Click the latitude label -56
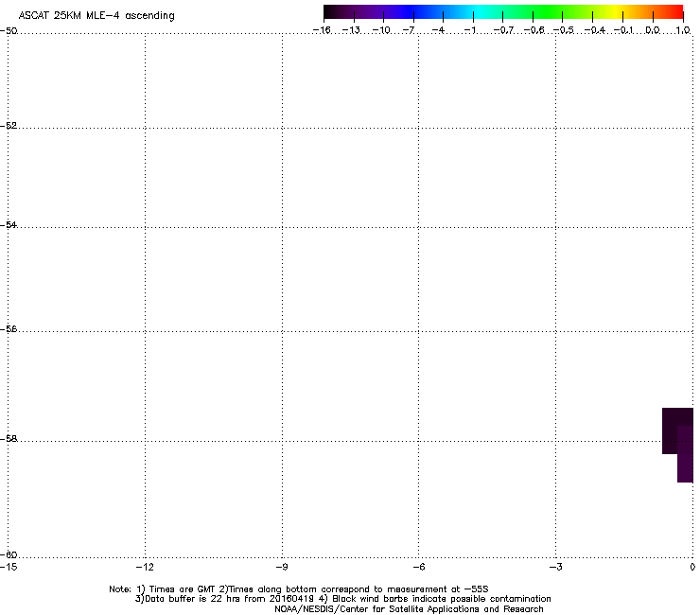Screen dimensions: 700x615 (9, 328)
